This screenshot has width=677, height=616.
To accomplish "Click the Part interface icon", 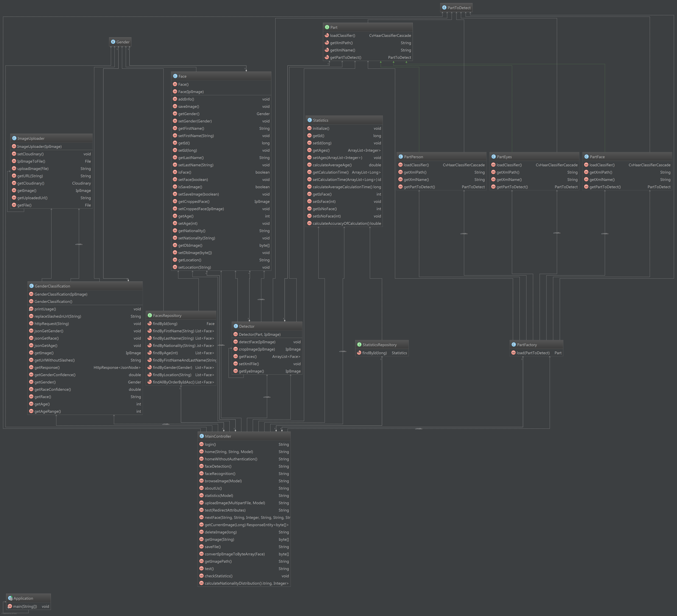I will tap(327, 27).
